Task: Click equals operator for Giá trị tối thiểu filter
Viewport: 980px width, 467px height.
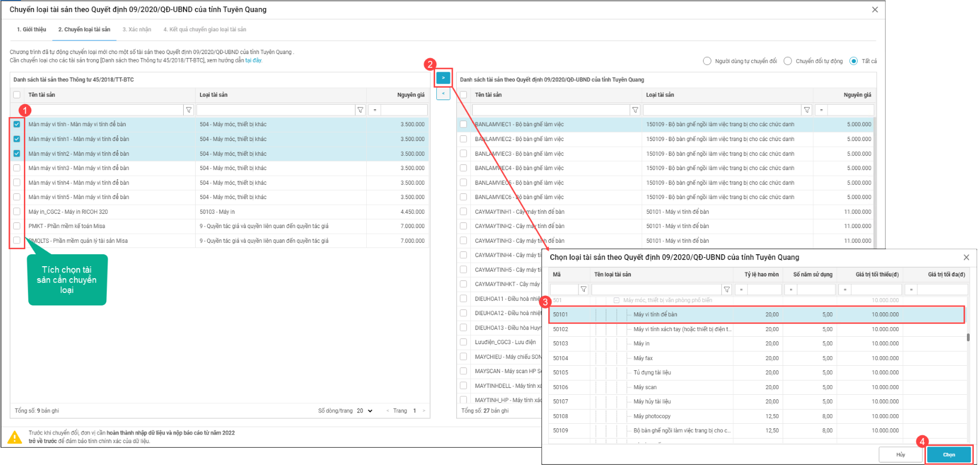Action: 845,290
